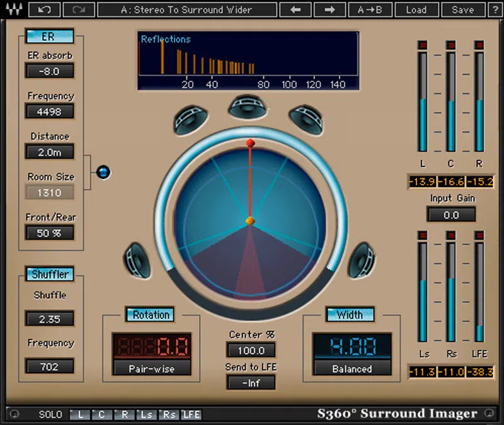The width and height of the screenshot is (504, 425).
Task: Click the blue Room Size slider ball
Action: point(103,171)
